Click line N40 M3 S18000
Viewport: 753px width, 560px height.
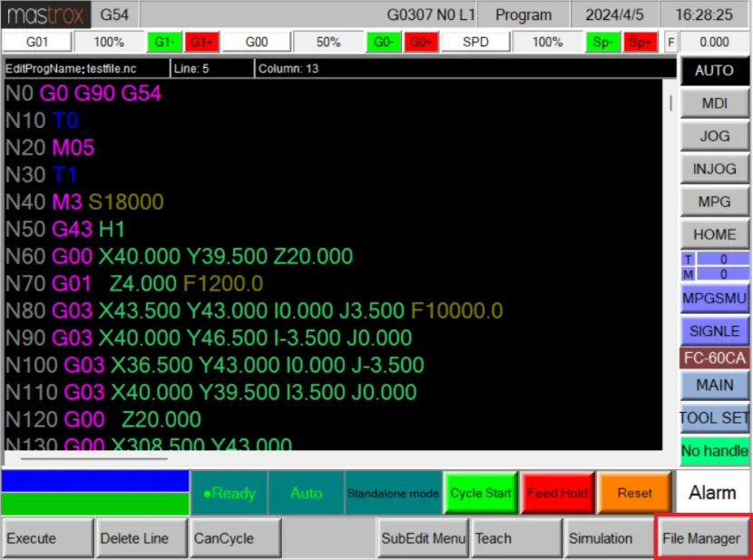[84, 201]
